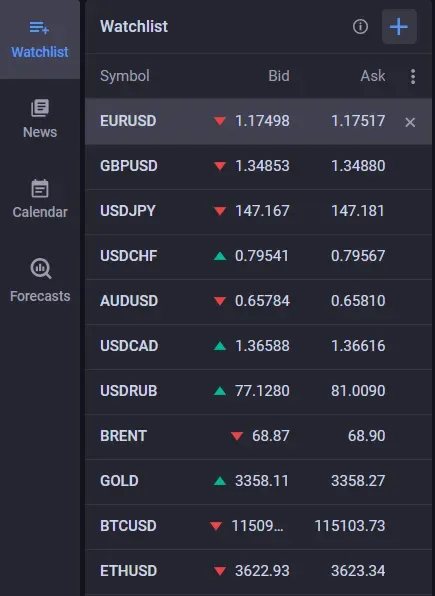Image resolution: width=435 pixels, height=596 pixels.
Task: Select the BRENT instrument
Action: (x=123, y=436)
